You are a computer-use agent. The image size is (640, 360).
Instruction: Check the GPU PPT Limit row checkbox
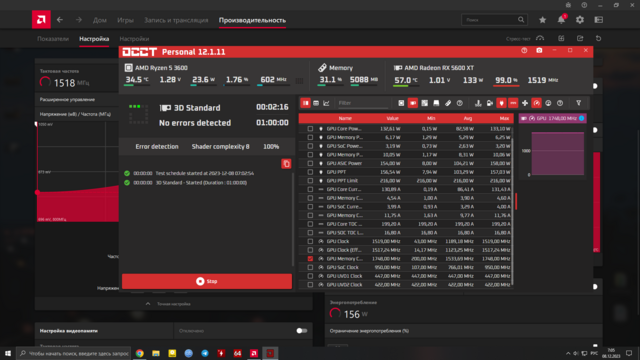310,180
